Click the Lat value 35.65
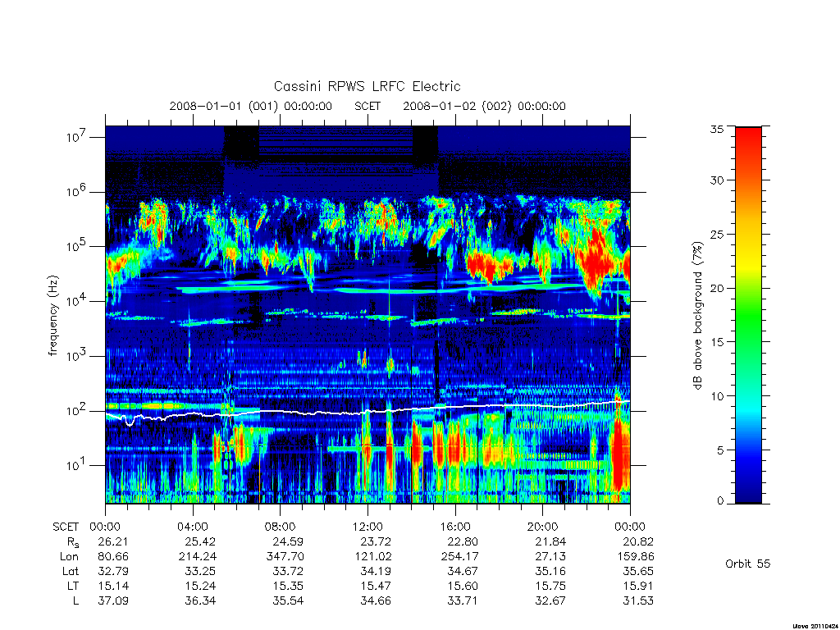Screen dimensions: 840x630 click(638, 571)
